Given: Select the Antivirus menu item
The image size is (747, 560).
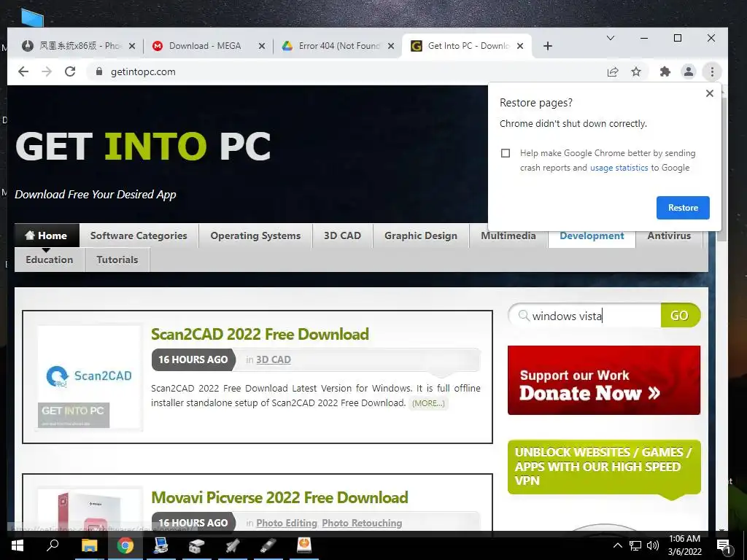Looking at the screenshot, I should (669, 236).
